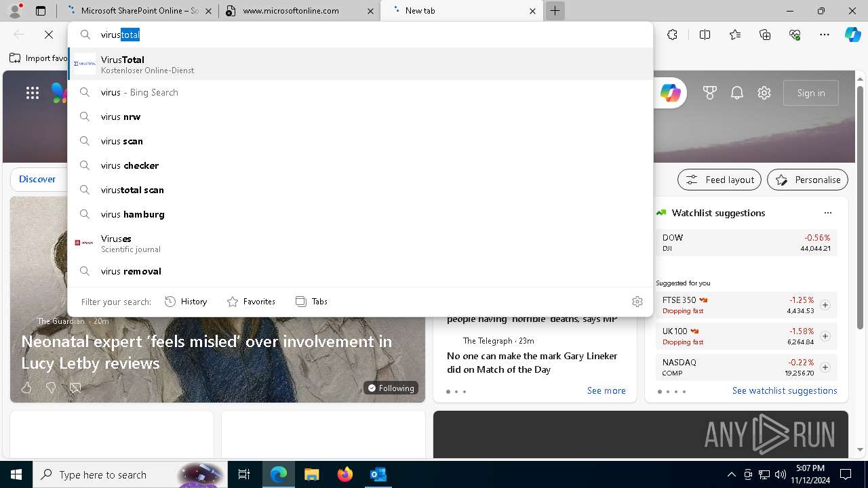Image resolution: width=868 pixels, height=488 pixels.
Task: Open the browser profile icon
Action: pos(15,11)
